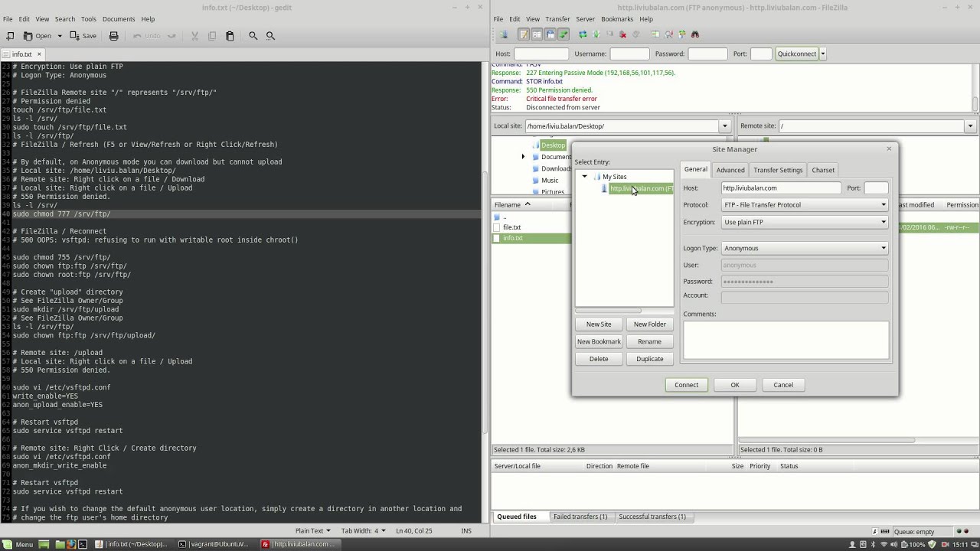Open the Successful transfers (1) tab

pyautogui.click(x=652, y=517)
